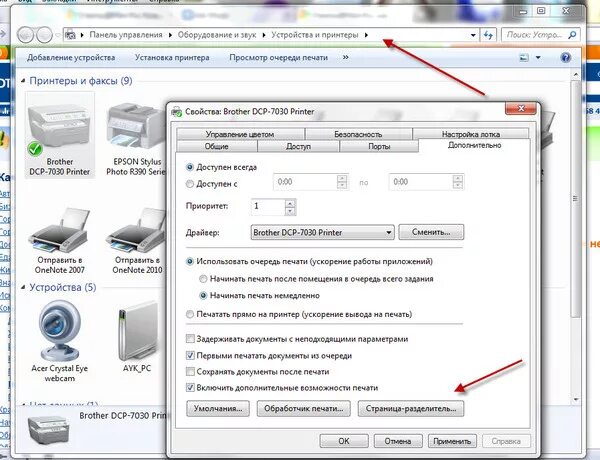Select the 'Доступен всегда' radio button

click(x=189, y=167)
